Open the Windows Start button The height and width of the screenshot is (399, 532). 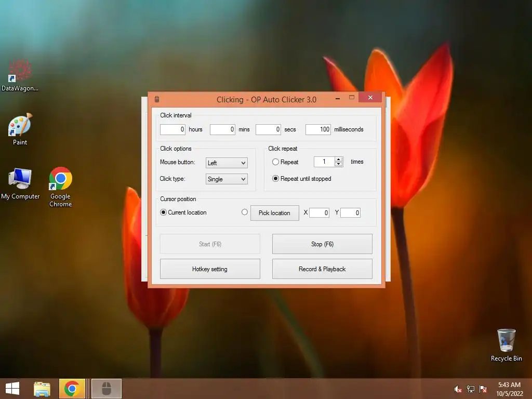click(x=12, y=389)
